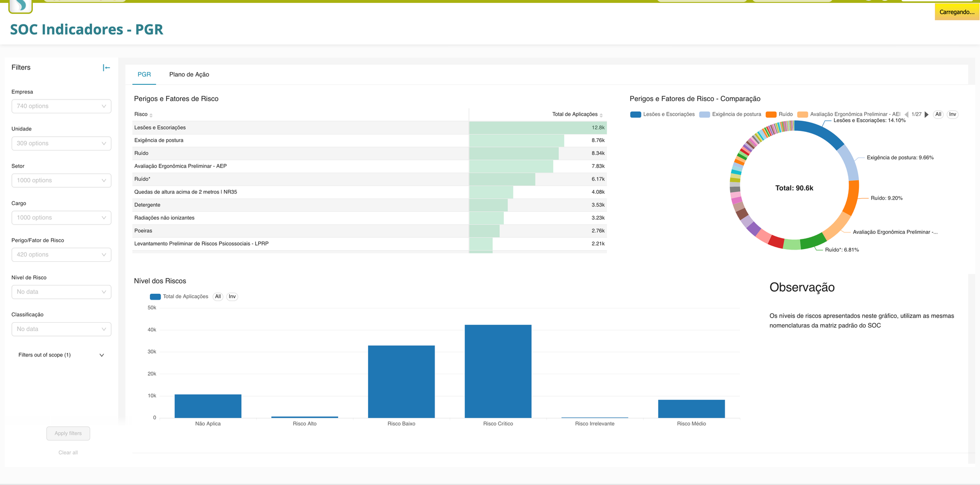Select the PGR tab
This screenshot has width=980, height=485.
pos(144,75)
